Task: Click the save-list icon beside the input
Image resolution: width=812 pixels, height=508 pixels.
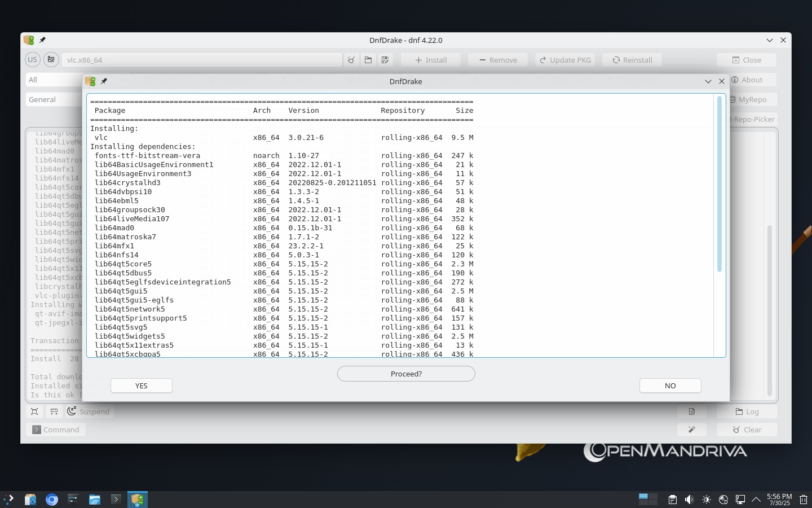Action: coord(385,60)
